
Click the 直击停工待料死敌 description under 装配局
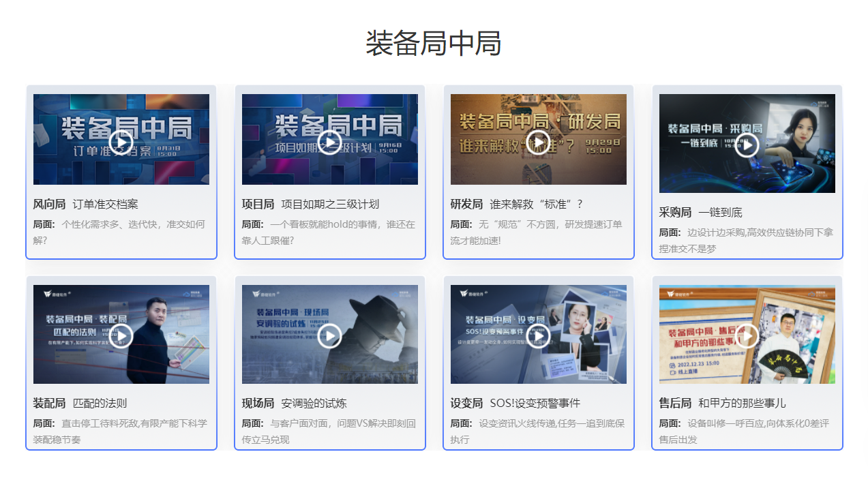coord(119,432)
